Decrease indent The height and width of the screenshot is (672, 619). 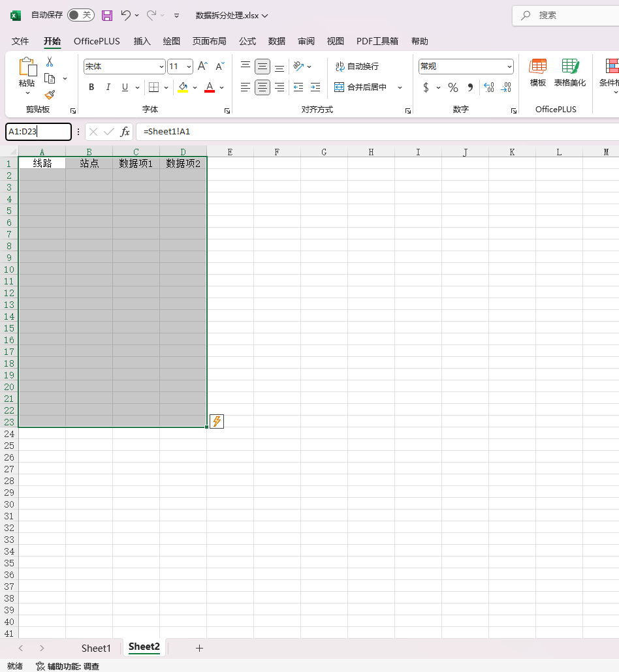(x=298, y=87)
